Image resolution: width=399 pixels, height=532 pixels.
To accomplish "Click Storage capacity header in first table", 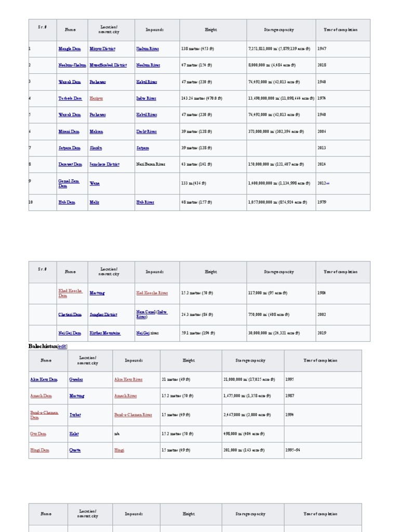I will tap(279, 30).
